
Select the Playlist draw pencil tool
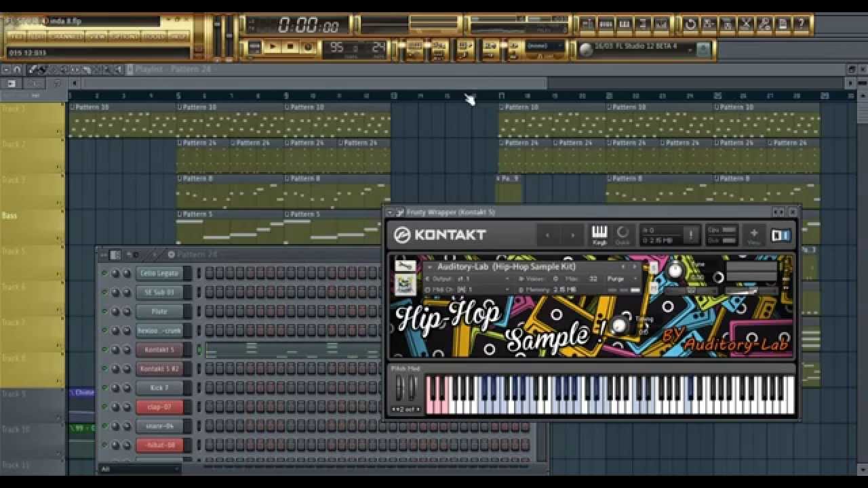(x=32, y=69)
